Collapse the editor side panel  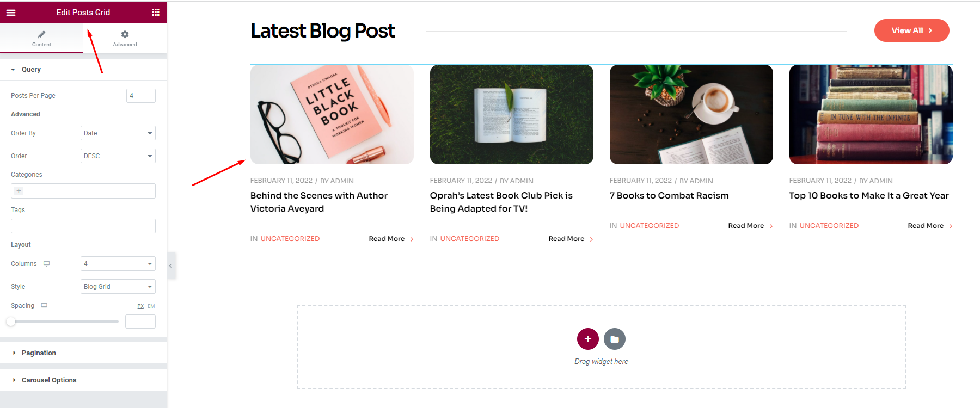(171, 266)
